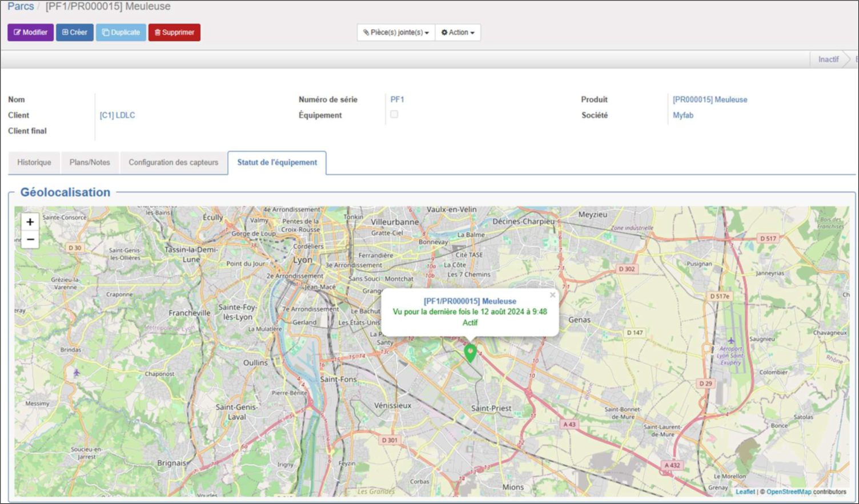The width and height of the screenshot is (859, 504).
Task: Open Configuration des capteurs tab
Action: pos(174,163)
